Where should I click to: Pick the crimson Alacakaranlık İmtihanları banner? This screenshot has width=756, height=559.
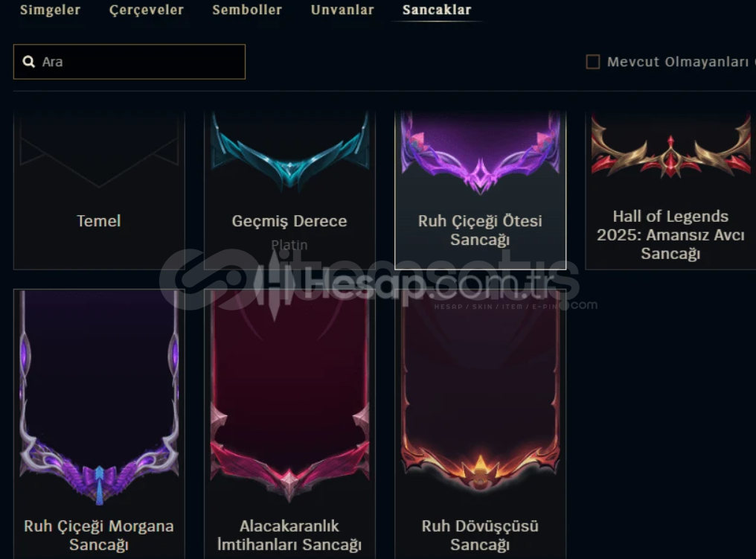point(289,424)
